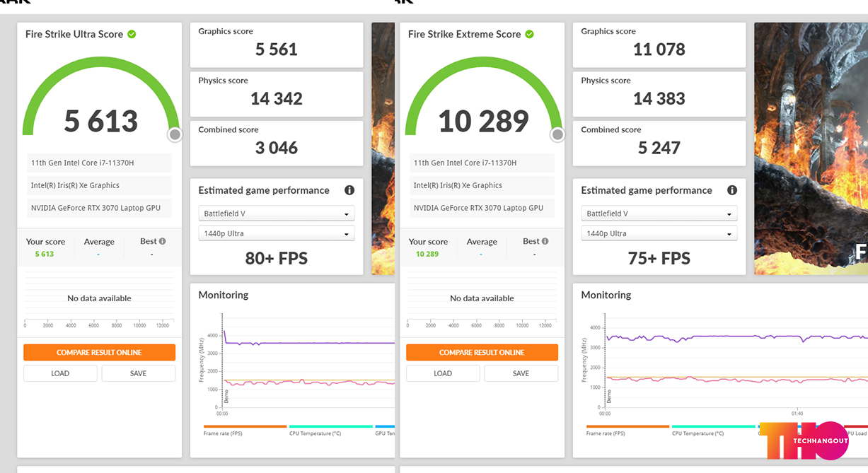
Task: Click the green check beside Fire Strike Extreme Score
Action: pyautogui.click(x=530, y=34)
